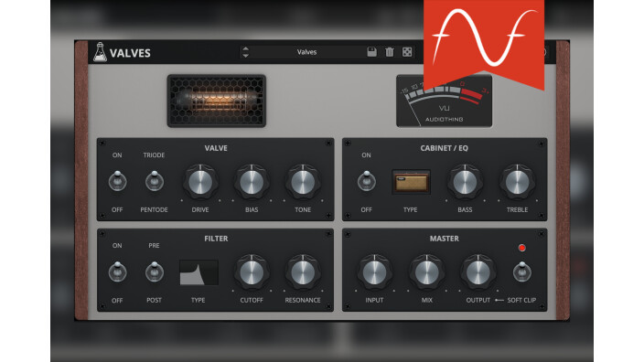Click the Cutoff knob

tap(252, 272)
